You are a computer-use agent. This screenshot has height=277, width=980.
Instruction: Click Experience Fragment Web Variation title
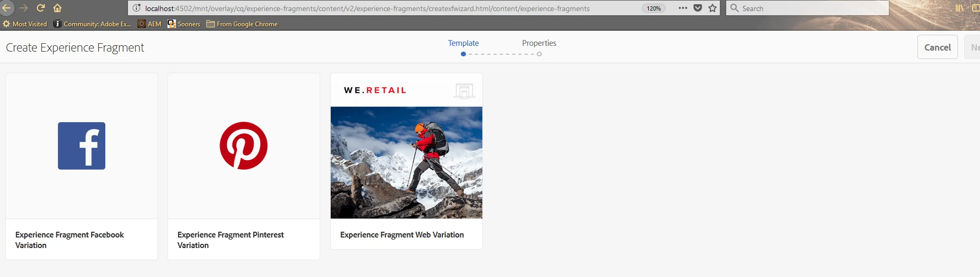coord(402,235)
